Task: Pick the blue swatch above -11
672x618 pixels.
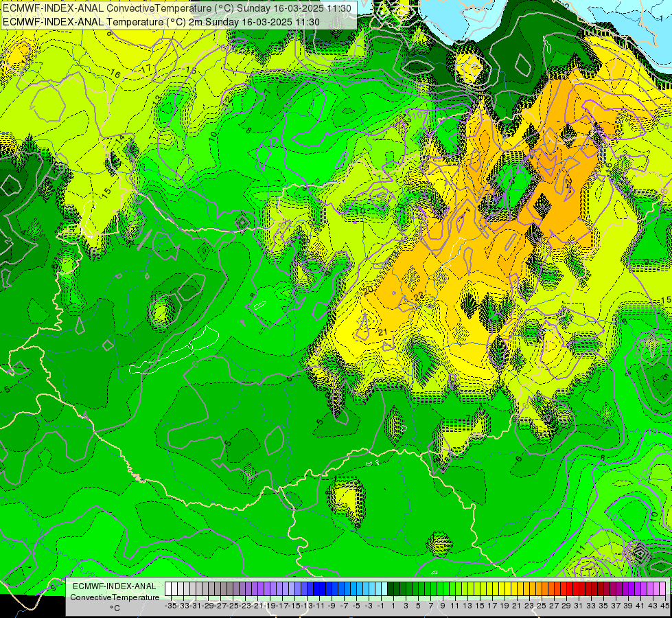Action: 316,589
